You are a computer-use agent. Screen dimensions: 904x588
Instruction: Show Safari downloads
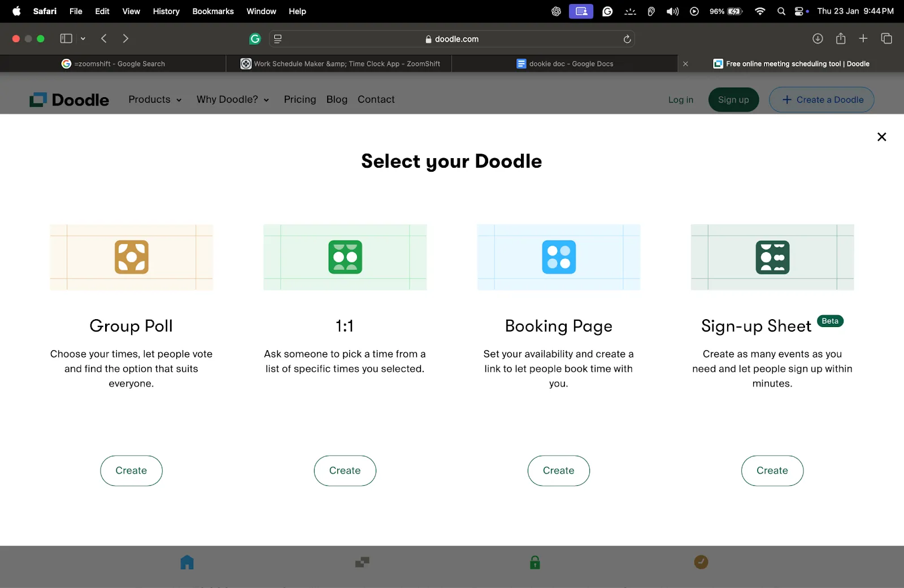(x=818, y=38)
